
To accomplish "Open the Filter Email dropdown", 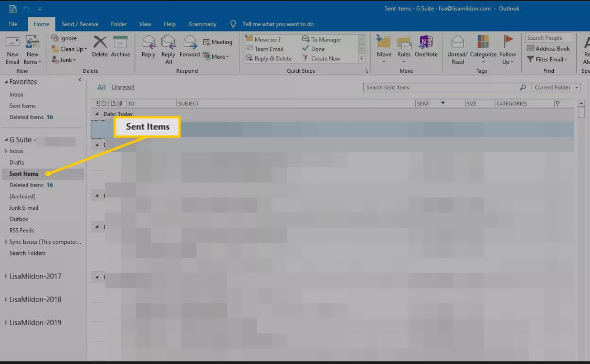I will pos(547,59).
